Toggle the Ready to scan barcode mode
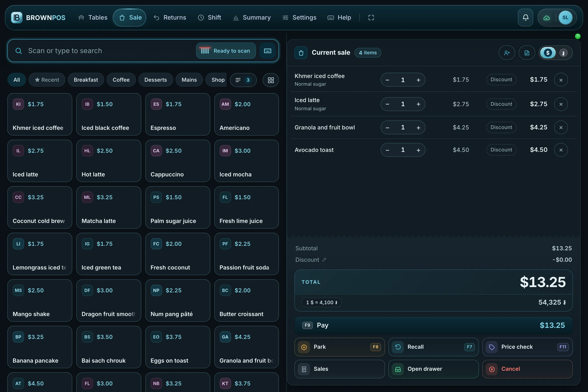The image size is (588, 392). click(226, 51)
